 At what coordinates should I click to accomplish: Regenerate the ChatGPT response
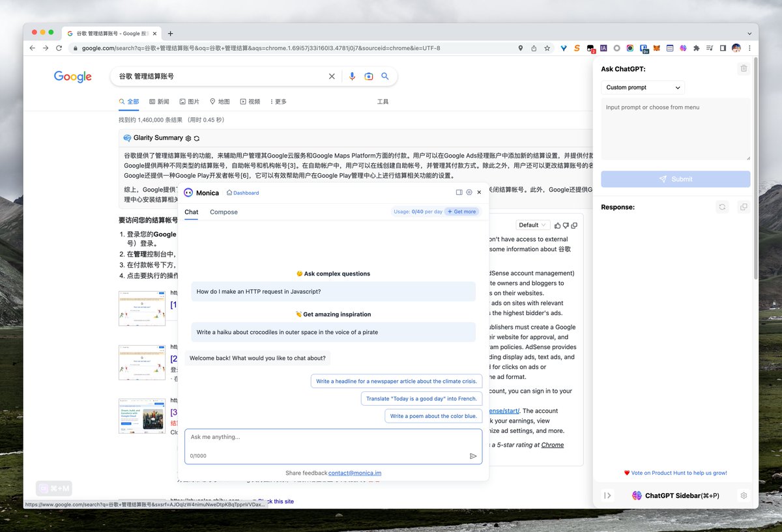[722, 207]
